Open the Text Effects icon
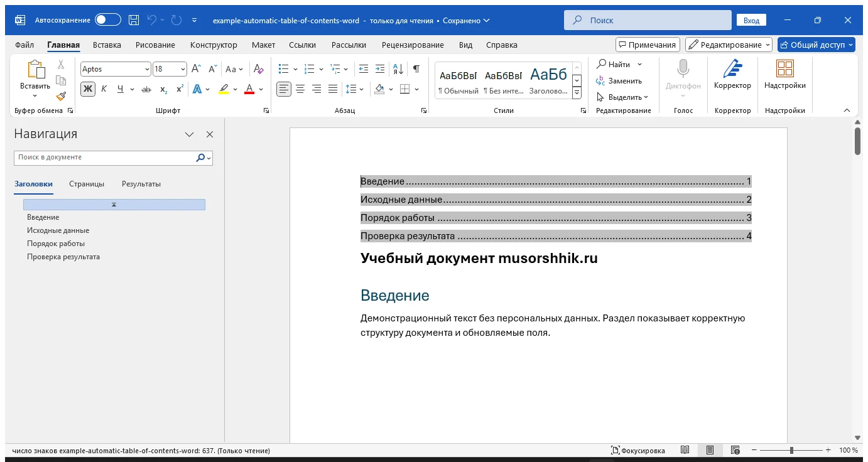Viewport: 868px width, 462px height. [x=197, y=89]
